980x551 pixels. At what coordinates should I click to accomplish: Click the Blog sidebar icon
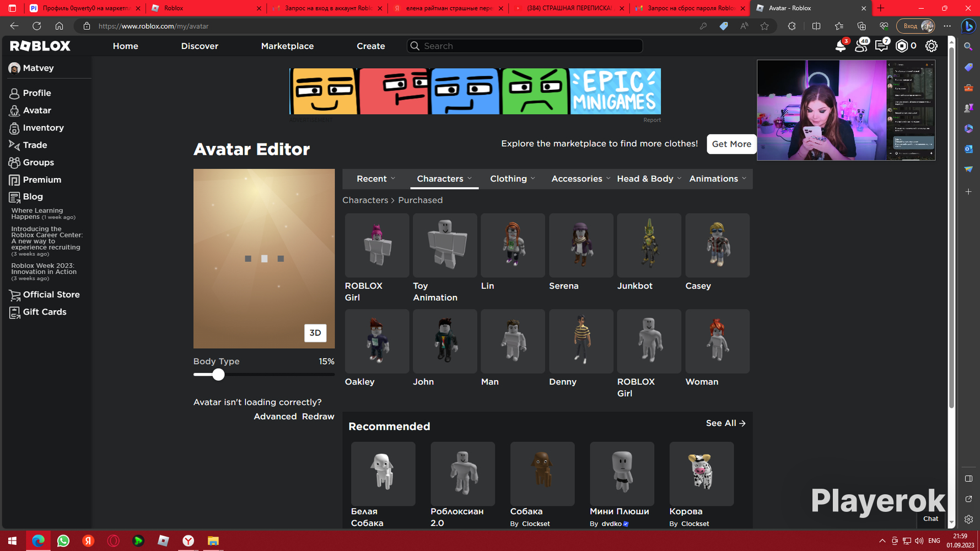click(x=14, y=197)
